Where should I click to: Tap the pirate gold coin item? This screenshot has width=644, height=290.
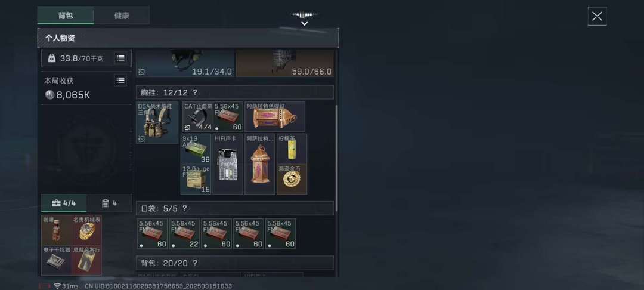[292, 179]
